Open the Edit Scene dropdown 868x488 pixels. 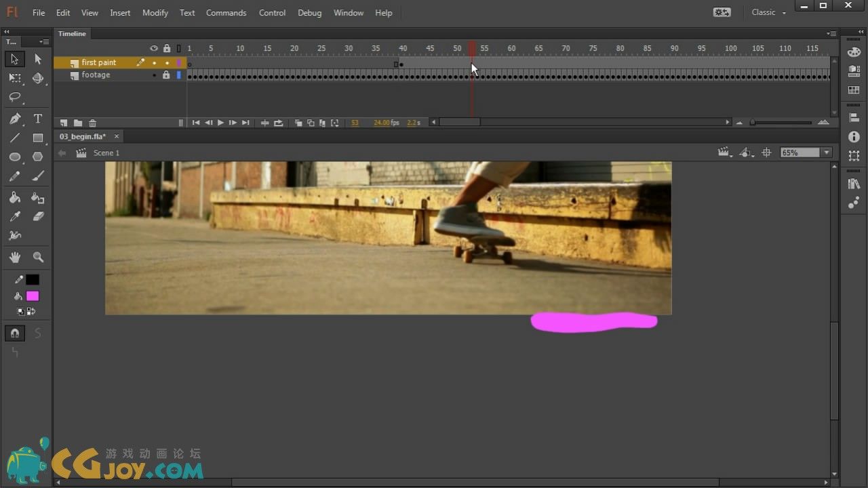tap(726, 152)
